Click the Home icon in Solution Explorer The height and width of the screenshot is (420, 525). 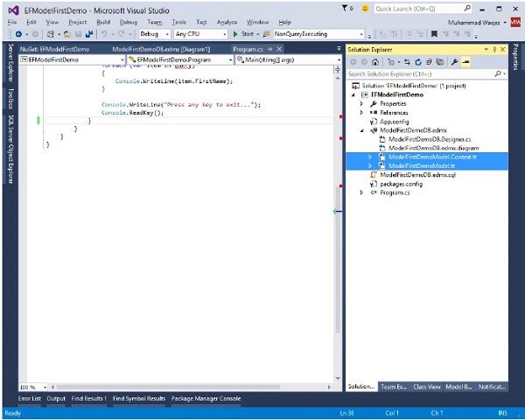point(377,62)
